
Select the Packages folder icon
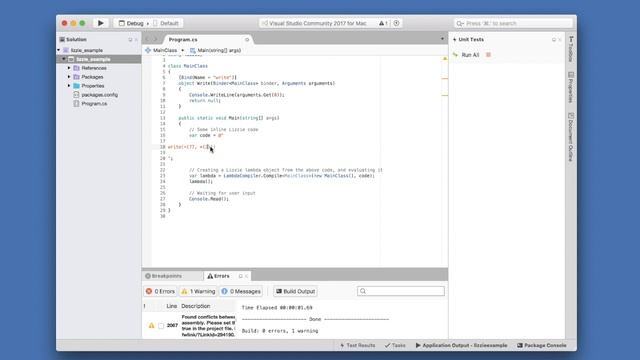pos(76,77)
